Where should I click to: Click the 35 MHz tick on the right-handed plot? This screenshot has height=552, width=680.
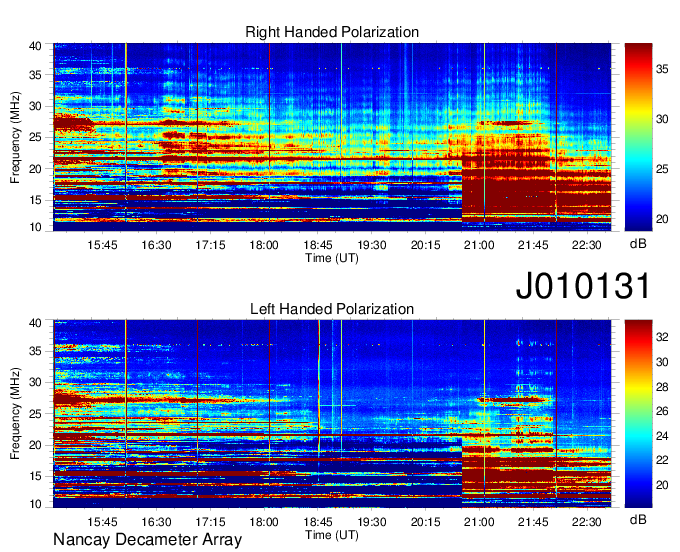click(35, 75)
